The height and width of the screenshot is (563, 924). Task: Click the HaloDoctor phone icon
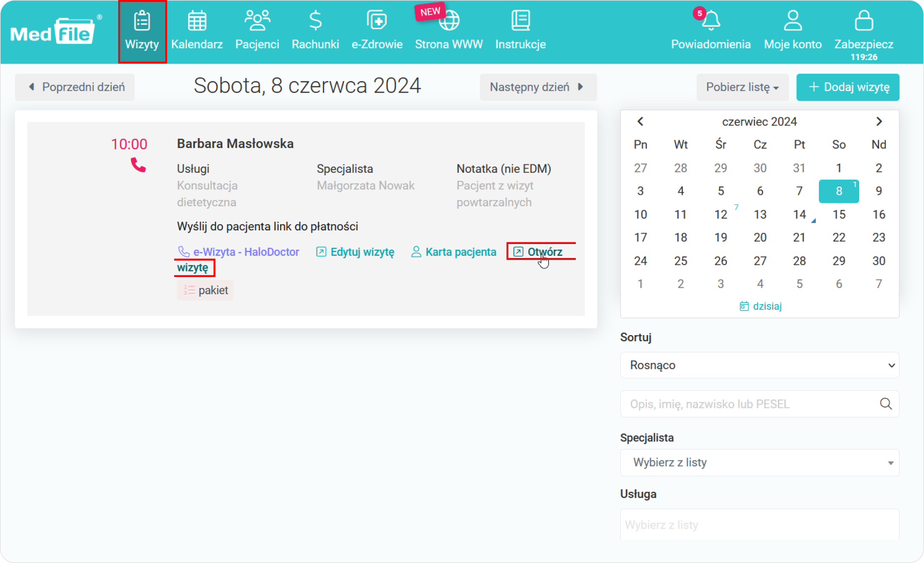[x=183, y=252]
